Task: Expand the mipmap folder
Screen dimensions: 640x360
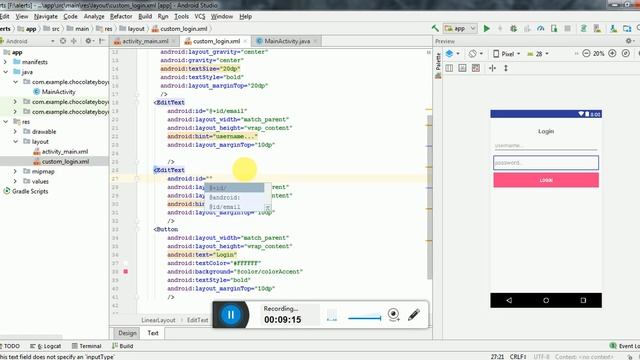Action: point(15,171)
